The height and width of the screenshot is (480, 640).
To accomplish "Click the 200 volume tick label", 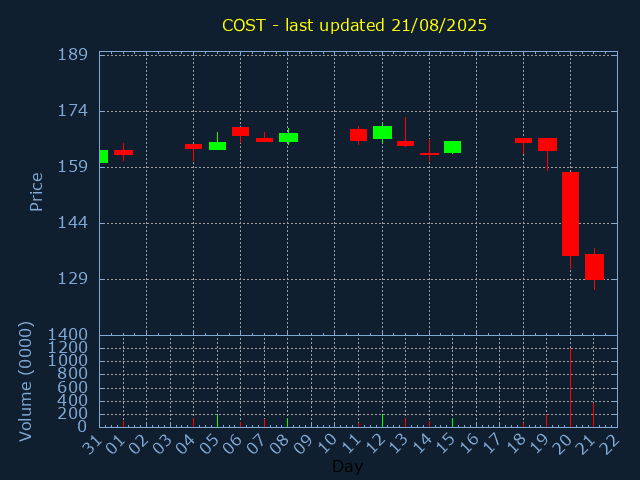I will (73, 414).
